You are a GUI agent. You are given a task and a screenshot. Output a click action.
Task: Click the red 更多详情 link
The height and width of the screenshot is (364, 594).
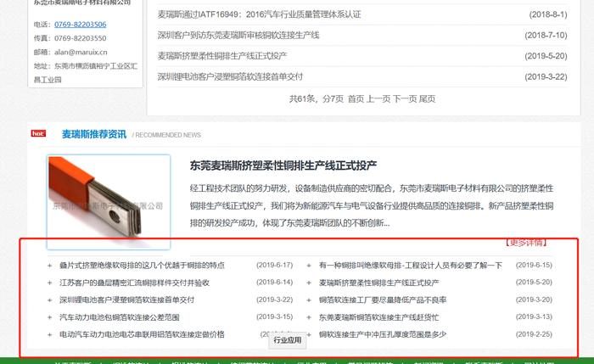pos(527,243)
